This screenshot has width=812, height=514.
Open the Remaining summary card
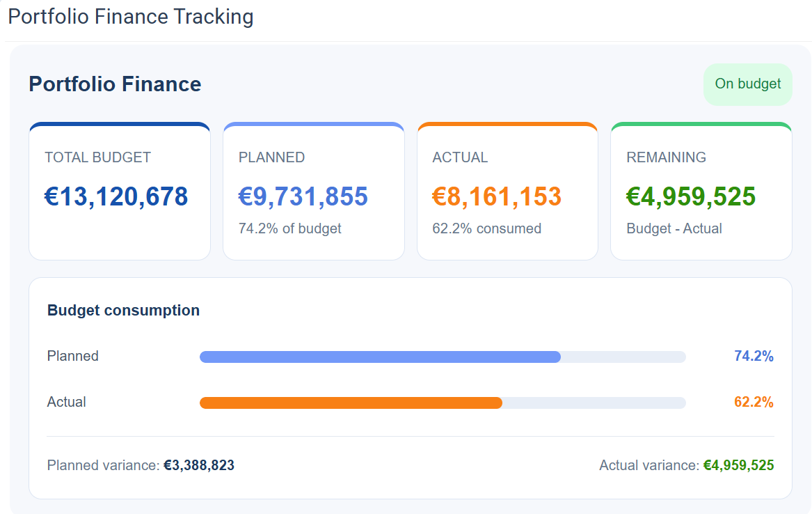(701, 192)
